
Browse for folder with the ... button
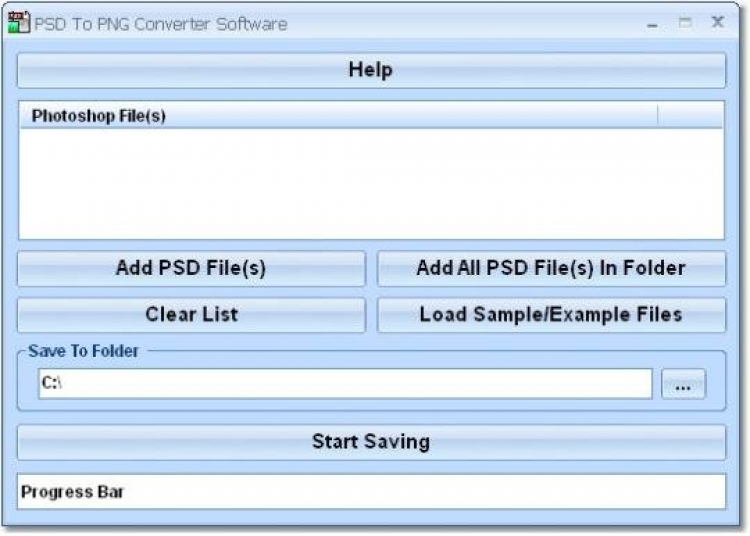pos(683,384)
